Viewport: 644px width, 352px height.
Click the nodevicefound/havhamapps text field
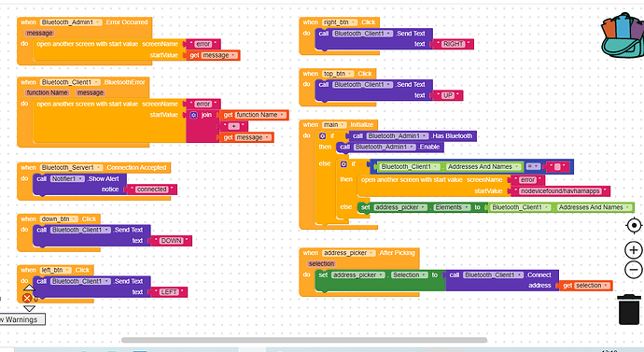tap(560, 191)
